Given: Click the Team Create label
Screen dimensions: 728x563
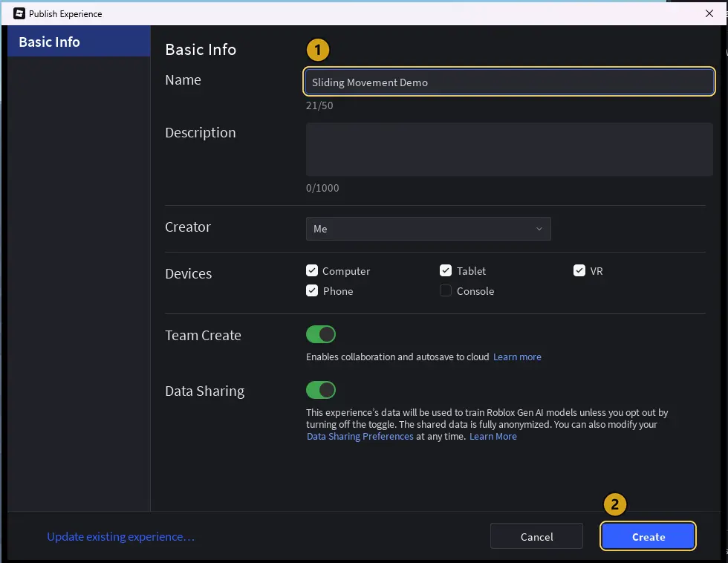Looking at the screenshot, I should (x=203, y=336).
